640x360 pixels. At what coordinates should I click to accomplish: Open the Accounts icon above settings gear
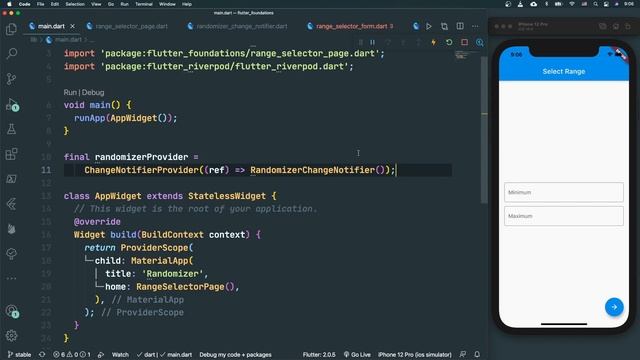click(x=11, y=311)
